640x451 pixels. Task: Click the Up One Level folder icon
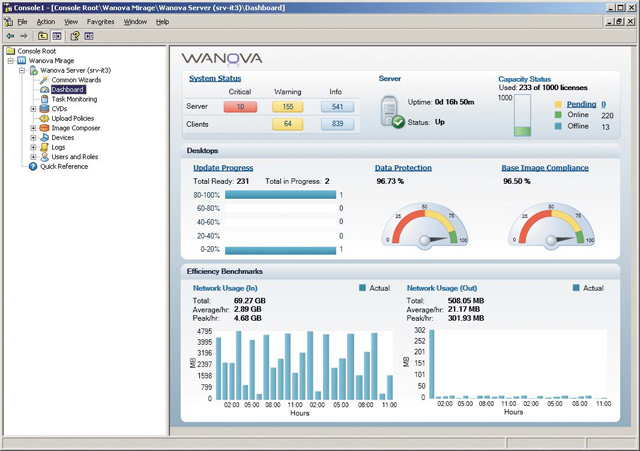pos(42,36)
